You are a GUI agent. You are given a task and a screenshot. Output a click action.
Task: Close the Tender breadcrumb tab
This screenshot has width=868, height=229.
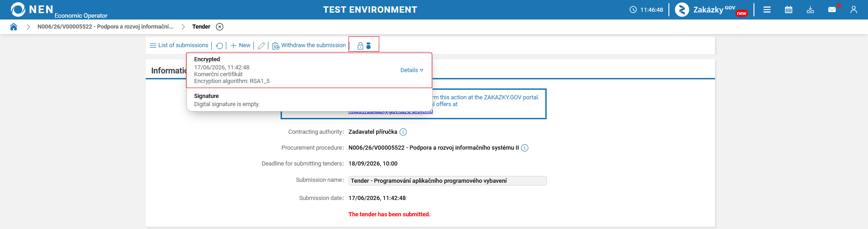pos(219,27)
